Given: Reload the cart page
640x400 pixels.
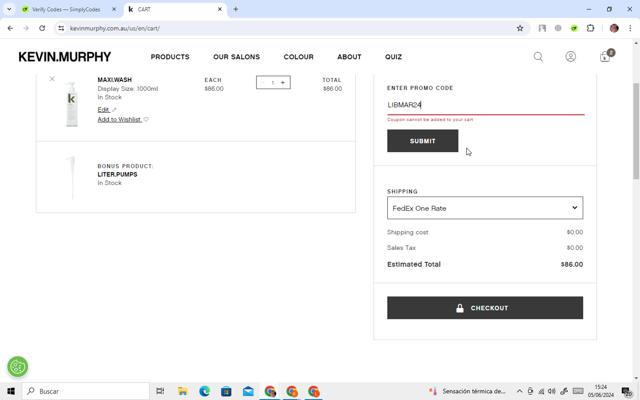Looking at the screenshot, I should tap(42, 28).
